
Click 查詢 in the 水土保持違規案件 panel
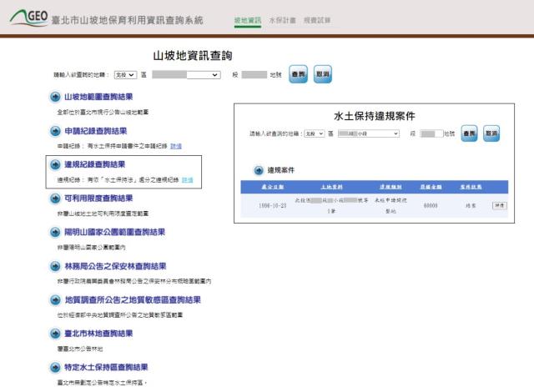(469, 133)
